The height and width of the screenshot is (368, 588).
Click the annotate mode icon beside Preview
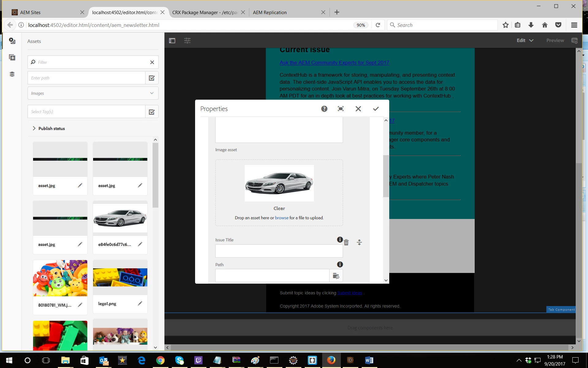pyautogui.click(x=574, y=40)
